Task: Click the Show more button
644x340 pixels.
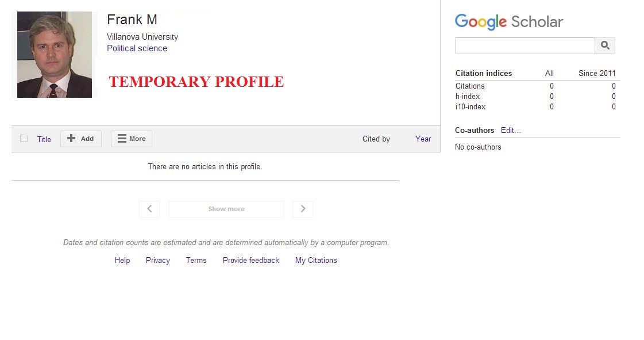Action: (226, 209)
